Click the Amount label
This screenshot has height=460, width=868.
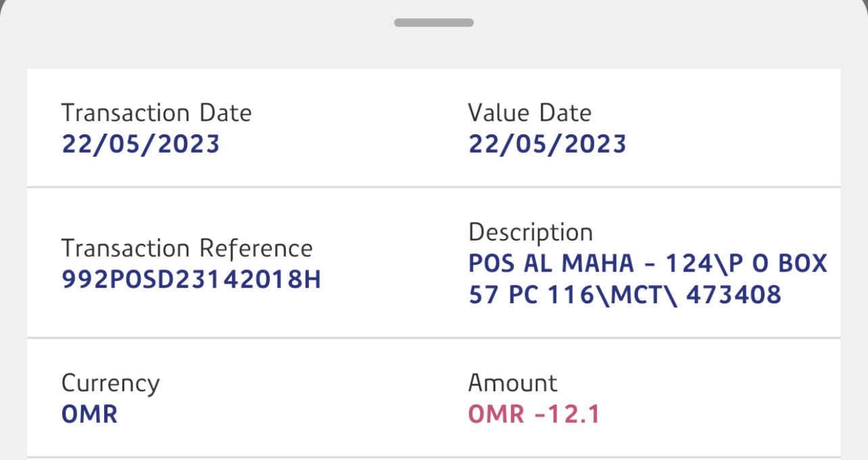(512, 383)
